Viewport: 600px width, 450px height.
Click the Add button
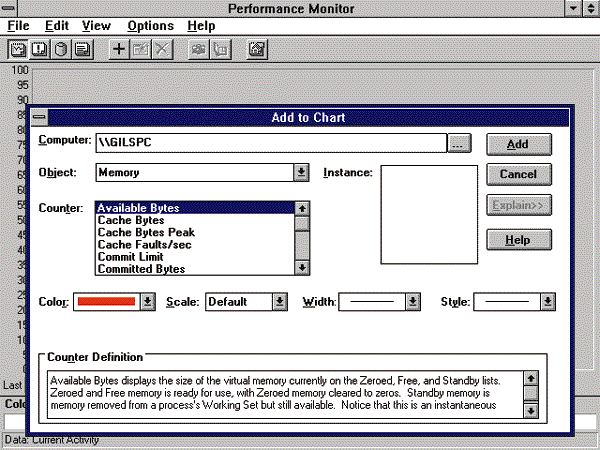tap(518, 144)
